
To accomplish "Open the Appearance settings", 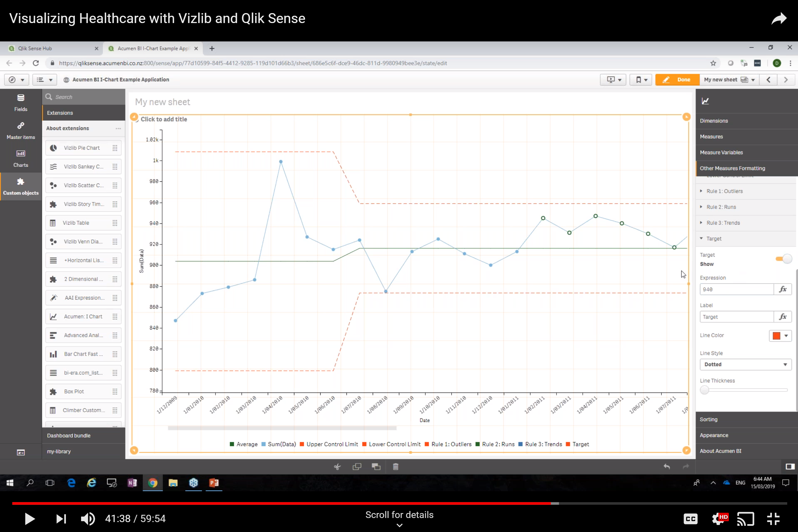I will click(714, 435).
